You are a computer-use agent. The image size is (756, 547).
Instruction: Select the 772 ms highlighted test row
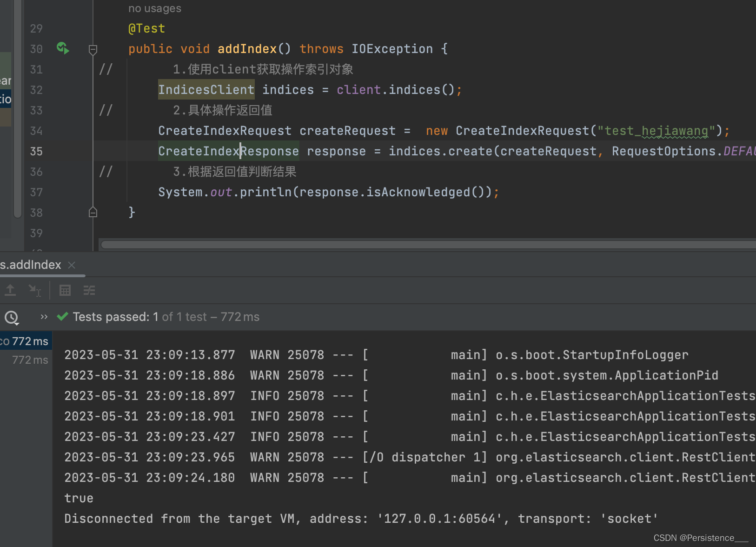pos(26,341)
